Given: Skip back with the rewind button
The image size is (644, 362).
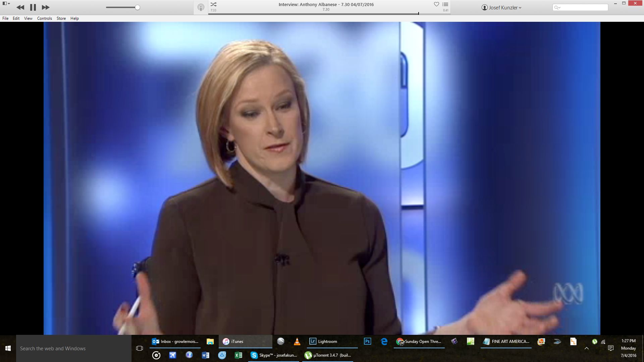Looking at the screenshot, I should click(20, 7).
